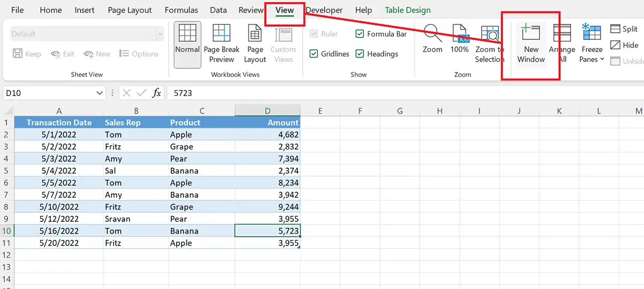
Task: Select the Normal workbook view
Action: 187,45
